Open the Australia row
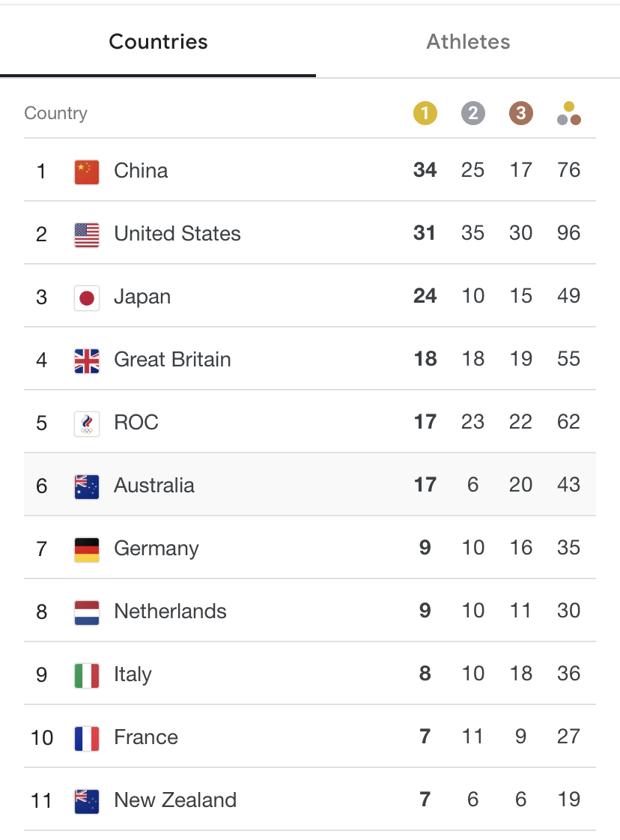The image size is (620, 840). tap(310, 484)
